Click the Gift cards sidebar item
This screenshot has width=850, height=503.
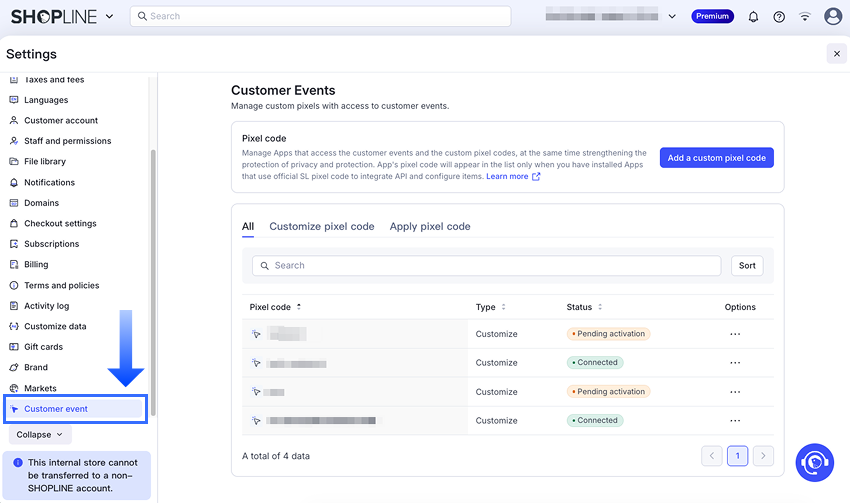[x=43, y=347]
